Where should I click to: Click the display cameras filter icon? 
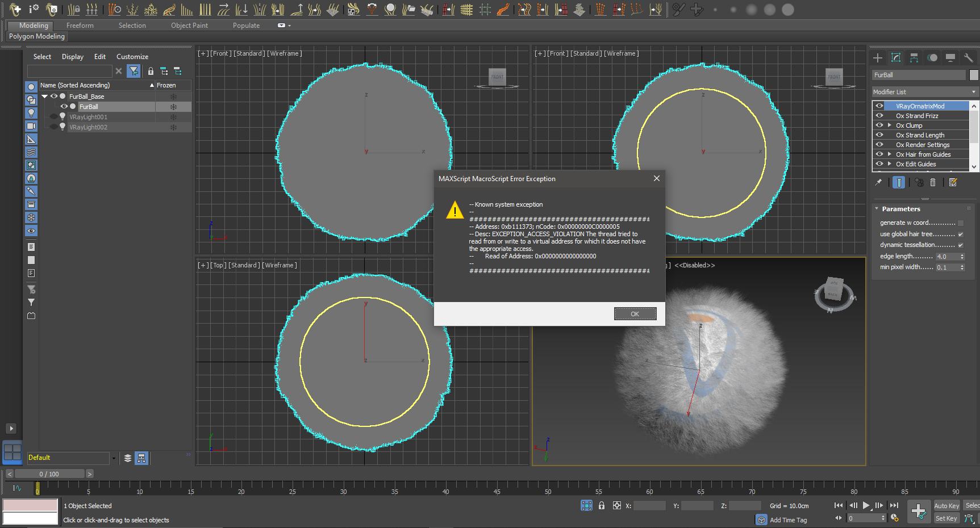[31, 126]
